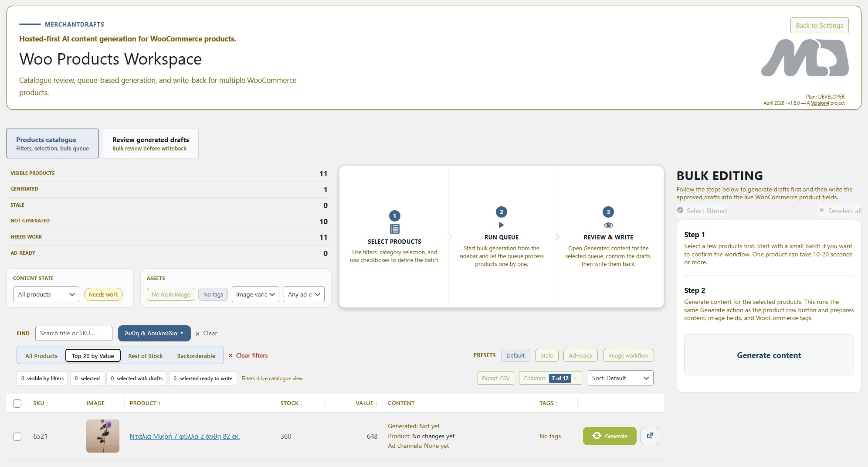
Task: Click the dahlia product thumbnail image
Action: [103, 436]
